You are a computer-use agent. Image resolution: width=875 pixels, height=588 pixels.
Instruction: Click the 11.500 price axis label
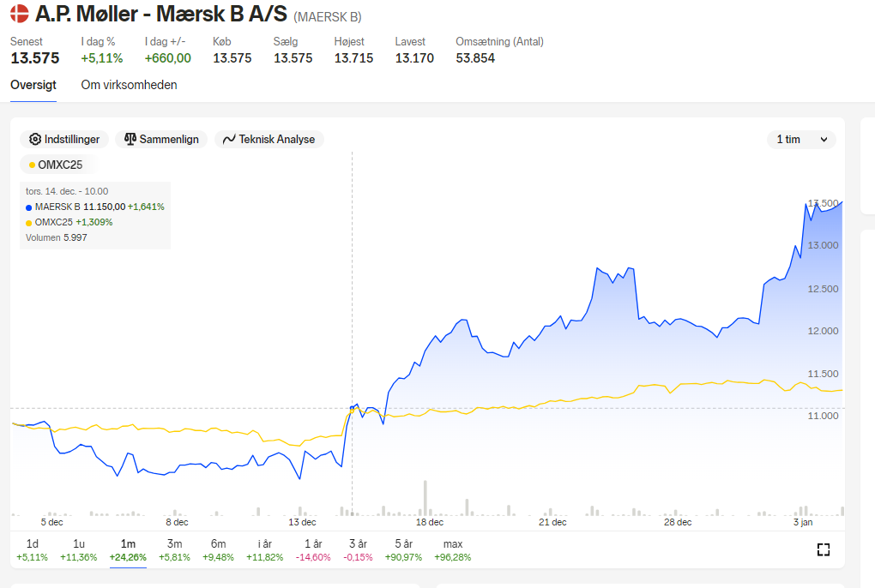(x=824, y=374)
